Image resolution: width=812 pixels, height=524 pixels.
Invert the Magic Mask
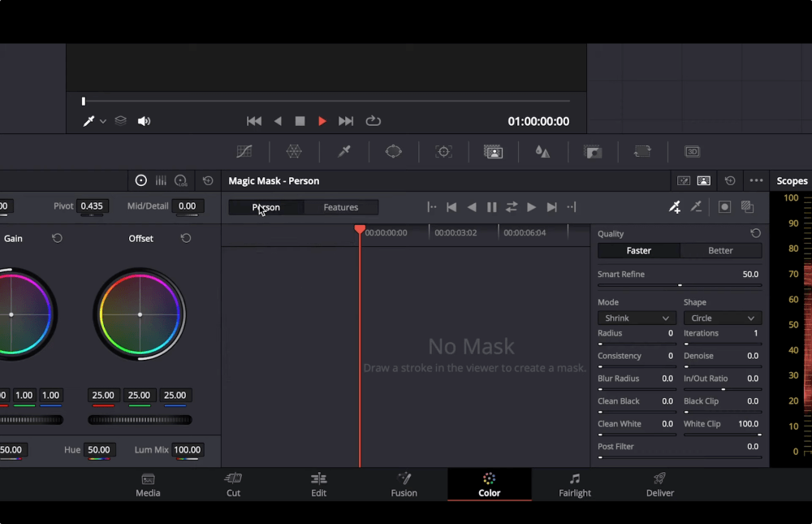coord(747,207)
